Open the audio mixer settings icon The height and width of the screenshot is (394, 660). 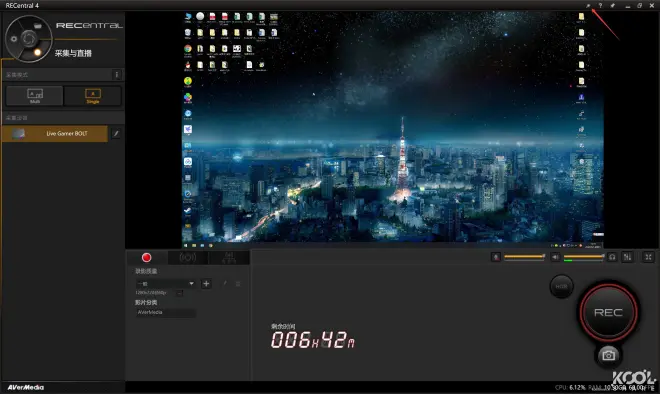click(x=627, y=257)
